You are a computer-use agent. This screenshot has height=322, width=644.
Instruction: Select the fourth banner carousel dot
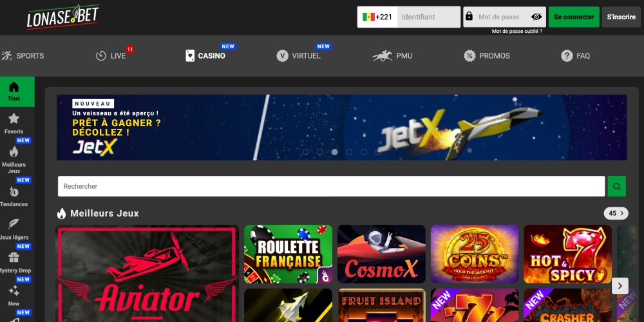pos(349,152)
